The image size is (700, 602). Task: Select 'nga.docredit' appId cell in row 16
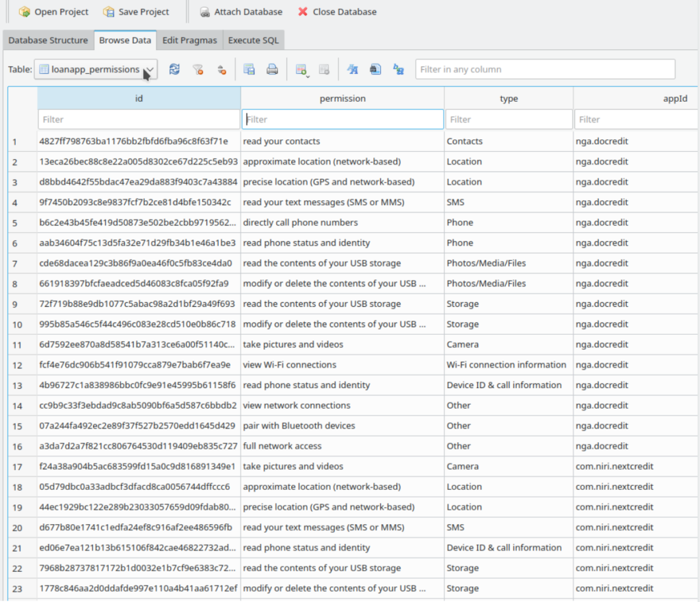[x=636, y=446]
